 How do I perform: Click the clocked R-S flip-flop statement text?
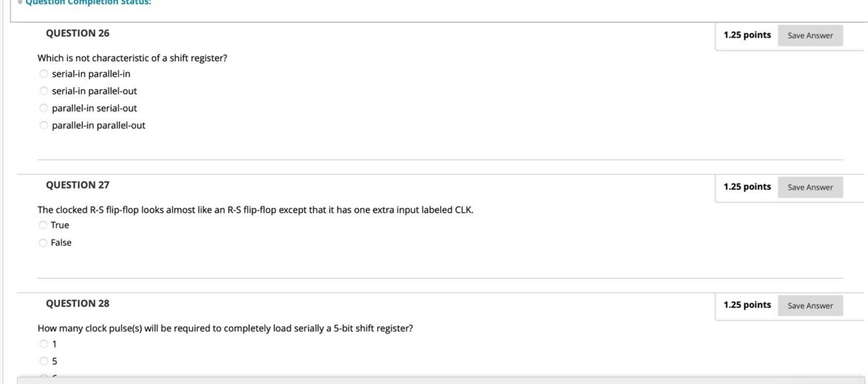255,210
